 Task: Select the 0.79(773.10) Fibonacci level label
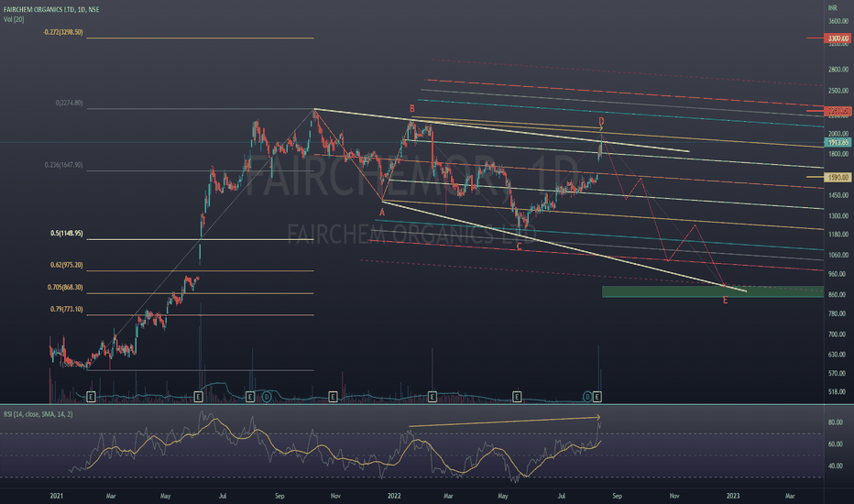tap(67, 309)
